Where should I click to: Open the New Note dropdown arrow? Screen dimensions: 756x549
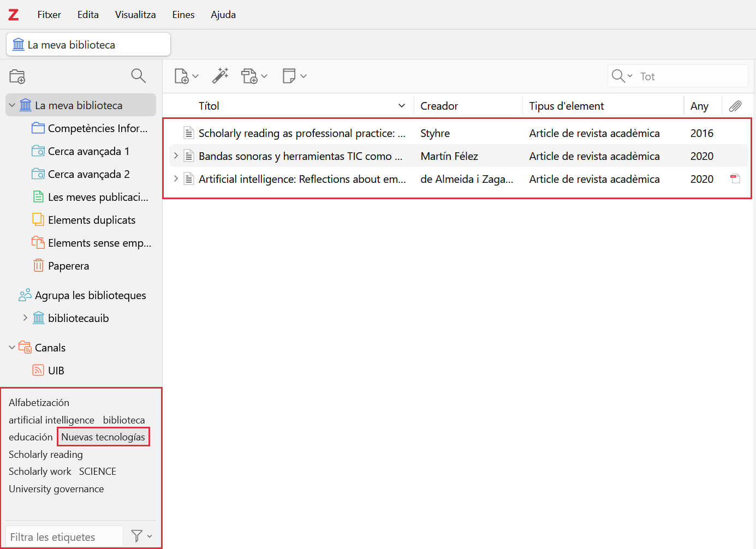pos(303,76)
